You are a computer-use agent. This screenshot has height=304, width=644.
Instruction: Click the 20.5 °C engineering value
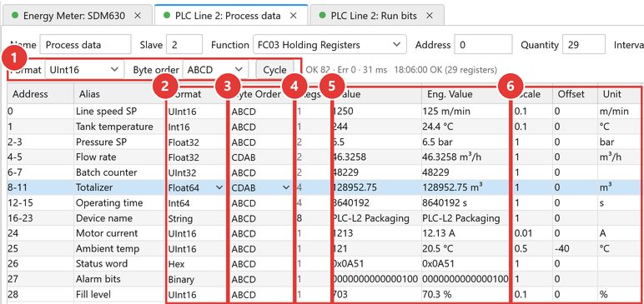pos(465,249)
